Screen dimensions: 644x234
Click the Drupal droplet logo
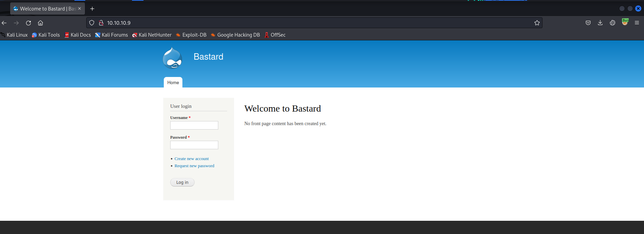click(x=173, y=58)
